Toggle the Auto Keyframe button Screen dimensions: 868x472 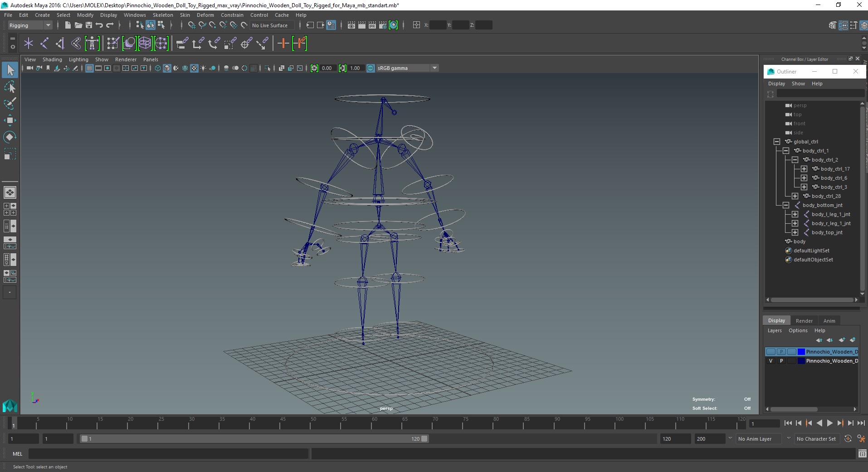848,439
